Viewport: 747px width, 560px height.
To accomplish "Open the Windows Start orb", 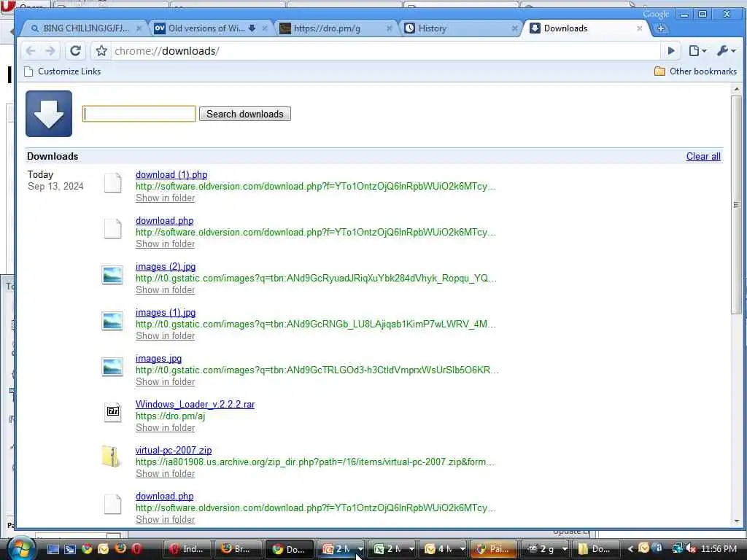I will point(20,548).
